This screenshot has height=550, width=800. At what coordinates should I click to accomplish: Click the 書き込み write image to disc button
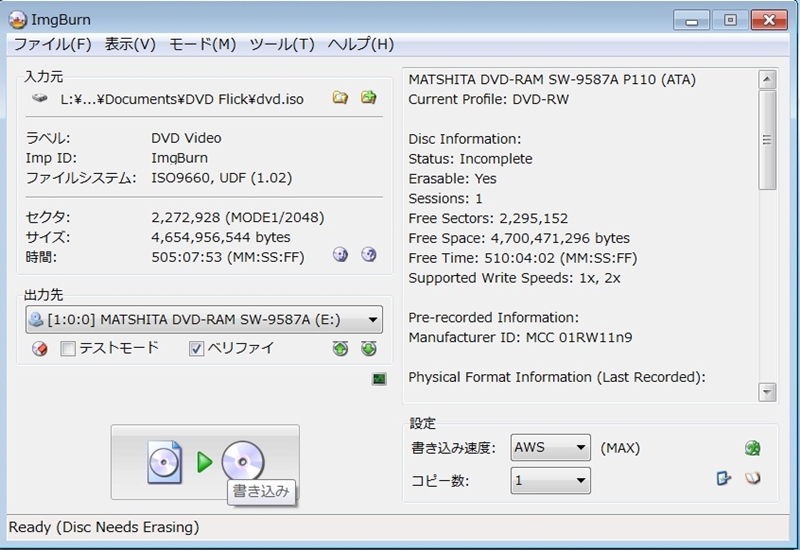click(205, 462)
